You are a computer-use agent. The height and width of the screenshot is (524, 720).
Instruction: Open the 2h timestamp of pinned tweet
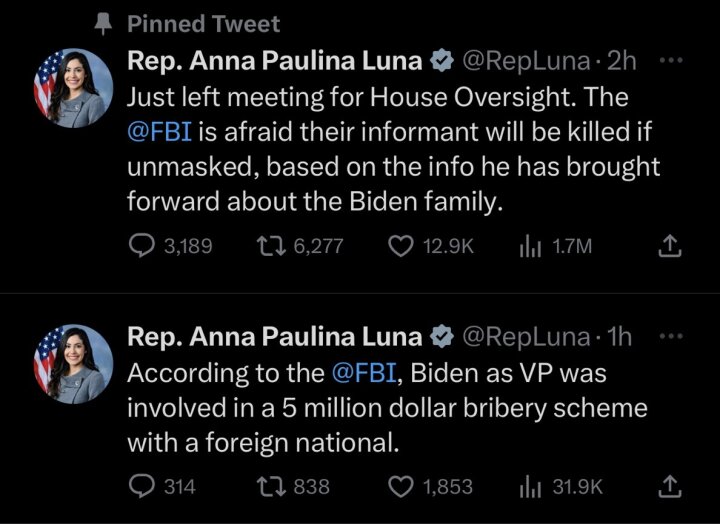point(622,60)
